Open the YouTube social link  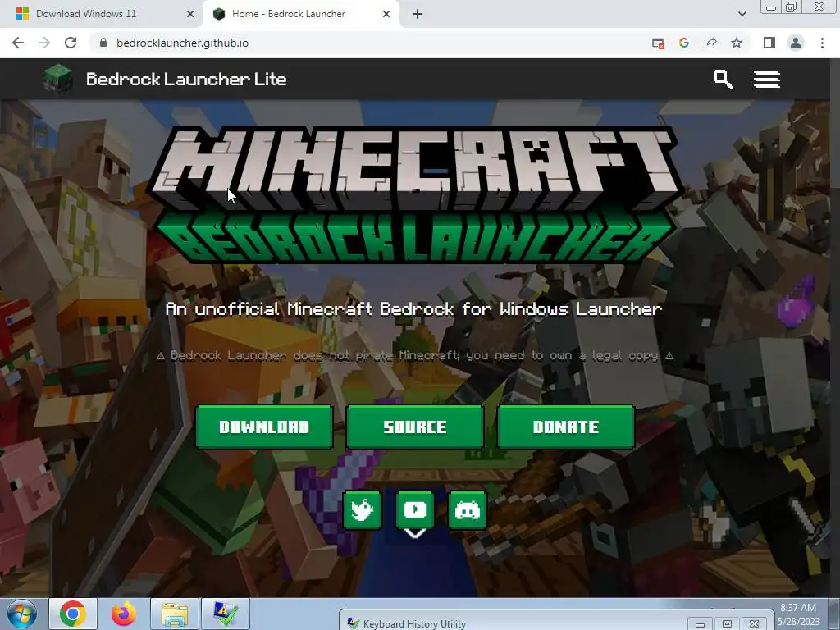click(415, 509)
